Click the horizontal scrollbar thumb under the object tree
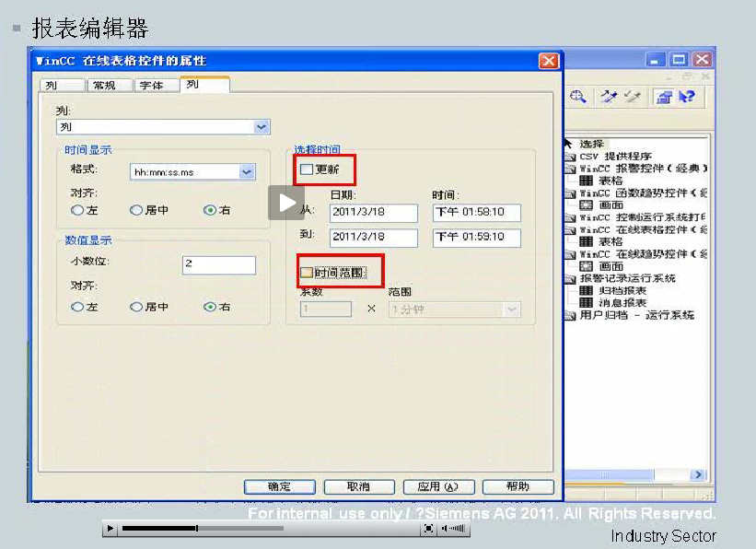 pyautogui.click(x=609, y=474)
